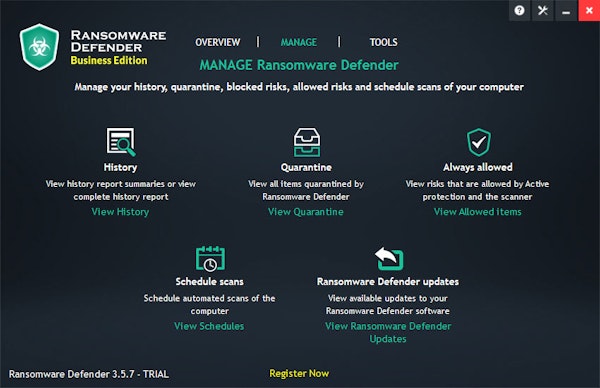Viewport: 600px width, 388px height.
Task: Open the View History link
Action: [x=120, y=212]
